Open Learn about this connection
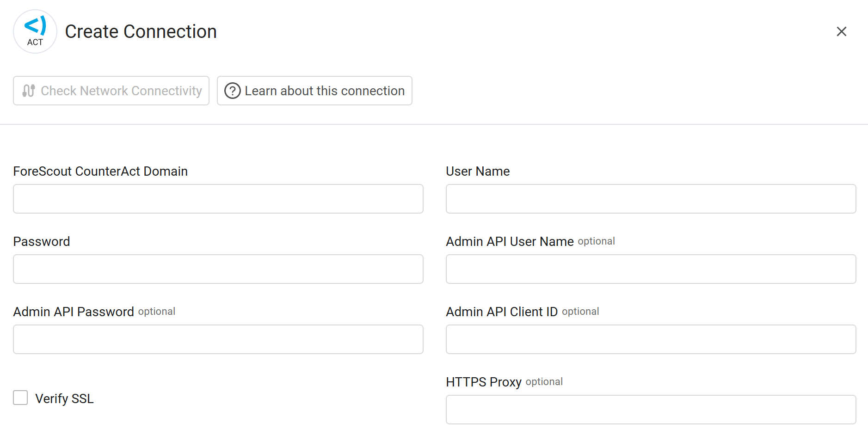 tap(314, 91)
